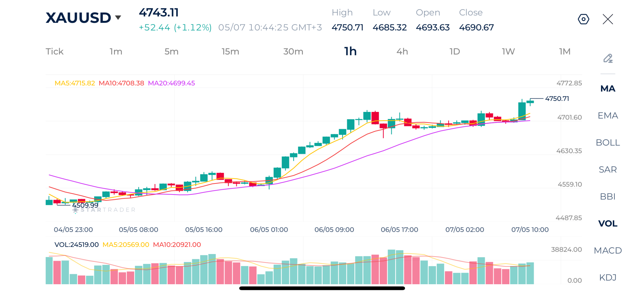Viewport: 644px width, 296px height.
Task: Show the KDJ sub-indicator
Action: point(608,277)
